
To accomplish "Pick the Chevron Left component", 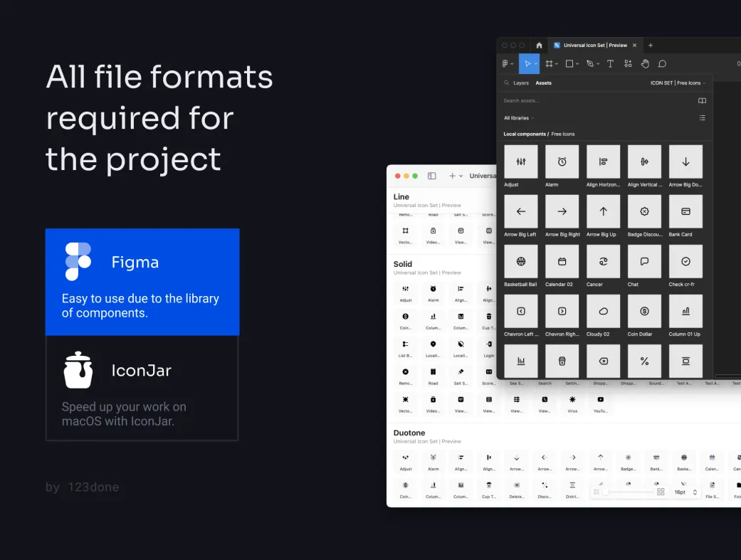I will tap(521, 311).
